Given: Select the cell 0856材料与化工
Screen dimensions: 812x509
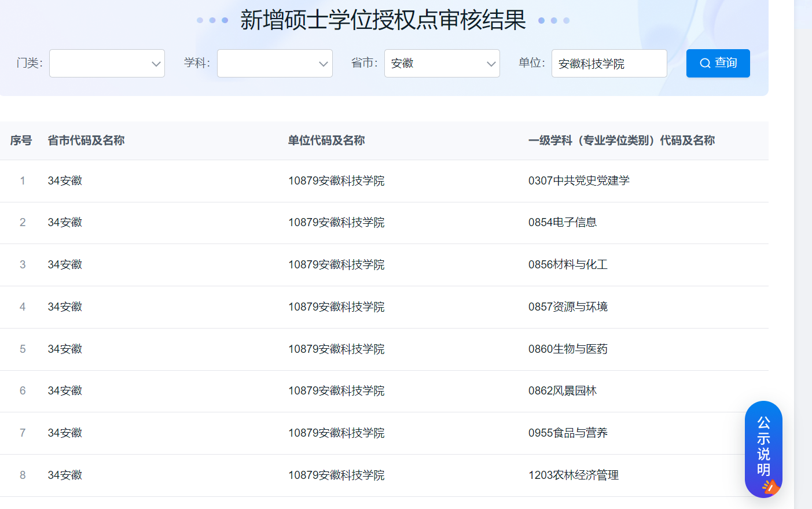Looking at the screenshot, I should tap(568, 264).
